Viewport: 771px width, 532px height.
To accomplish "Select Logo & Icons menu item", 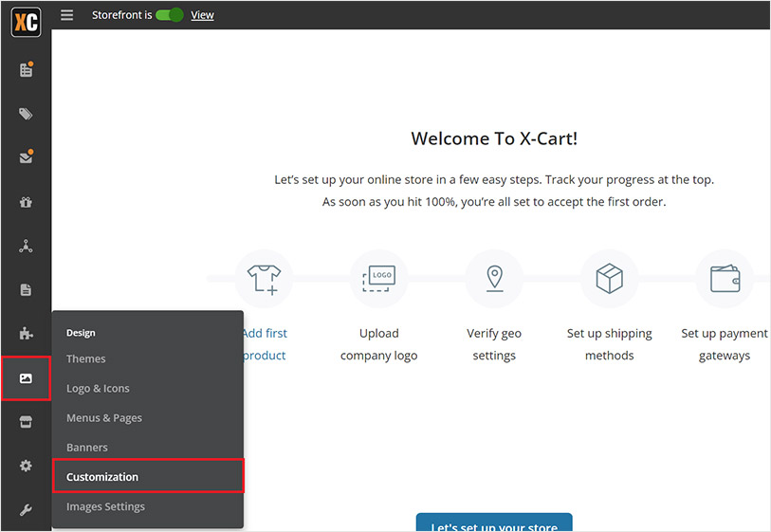I will click(x=98, y=389).
